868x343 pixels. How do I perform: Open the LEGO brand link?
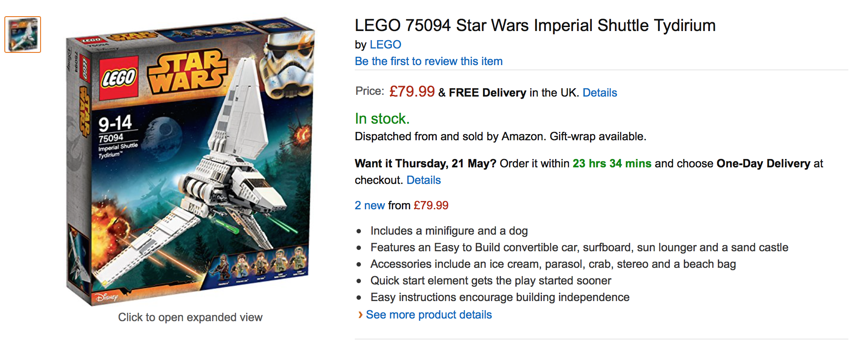[x=385, y=45]
